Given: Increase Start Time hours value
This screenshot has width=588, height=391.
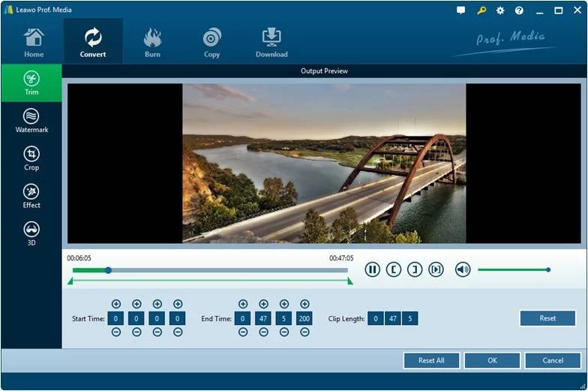Looking at the screenshot, I should [116, 304].
